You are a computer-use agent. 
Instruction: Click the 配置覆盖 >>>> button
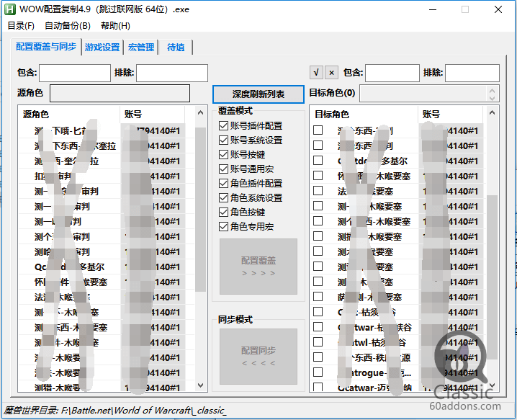tap(258, 267)
